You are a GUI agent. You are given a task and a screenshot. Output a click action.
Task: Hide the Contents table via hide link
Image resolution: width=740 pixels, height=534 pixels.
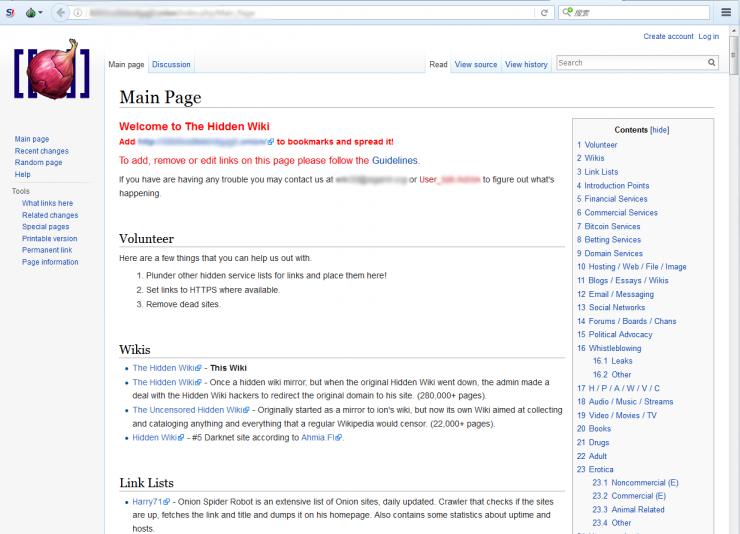tap(659, 130)
